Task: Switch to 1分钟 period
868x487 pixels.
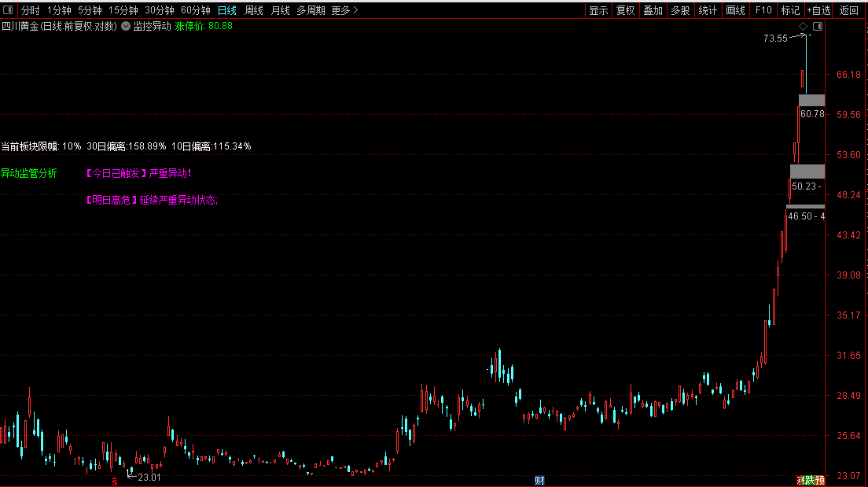Action: (59, 10)
